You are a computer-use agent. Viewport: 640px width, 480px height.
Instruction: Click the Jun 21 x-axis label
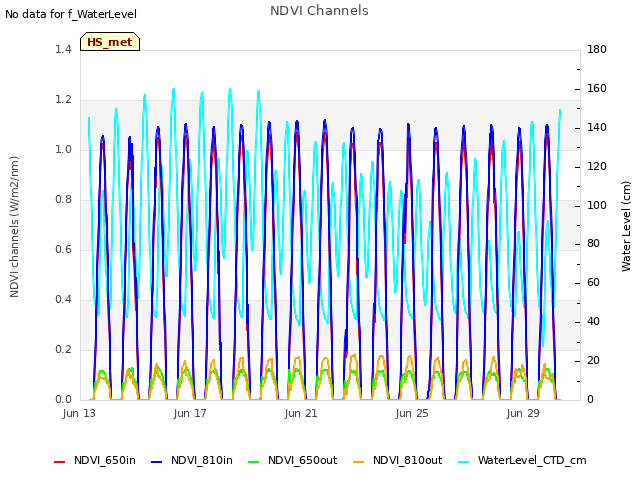point(301,413)
